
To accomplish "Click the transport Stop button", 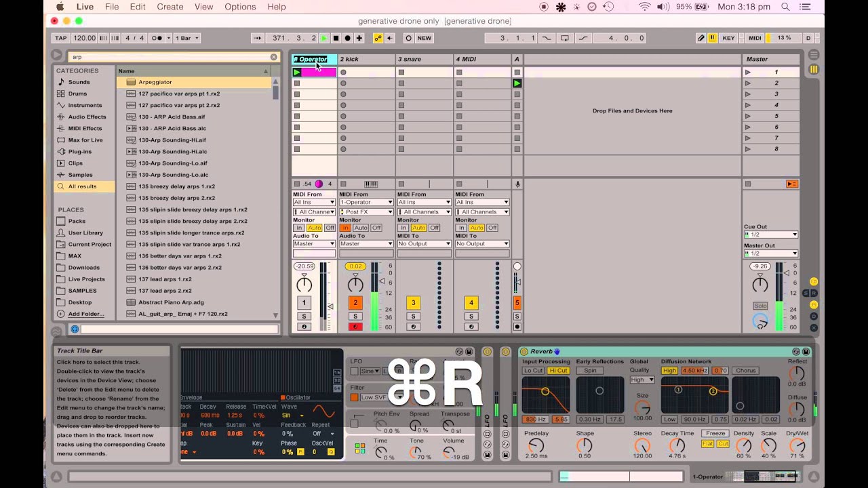I will (336, 38).
